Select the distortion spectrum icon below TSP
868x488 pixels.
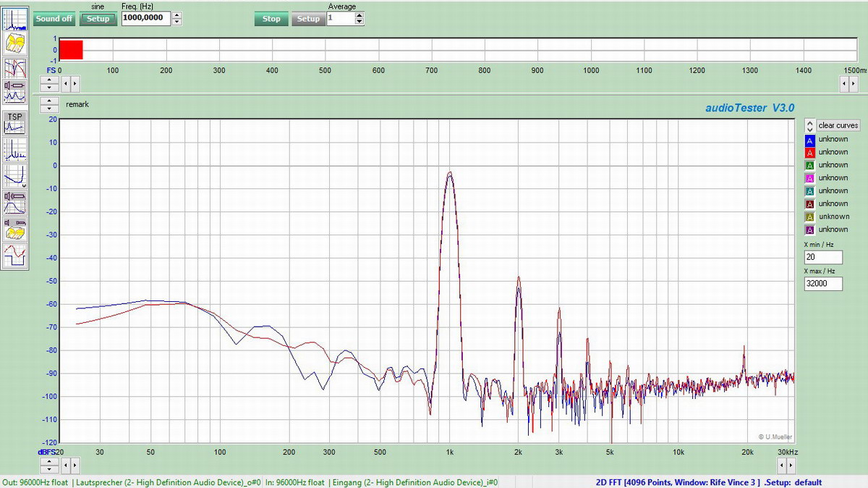click(x=15, y=150)
